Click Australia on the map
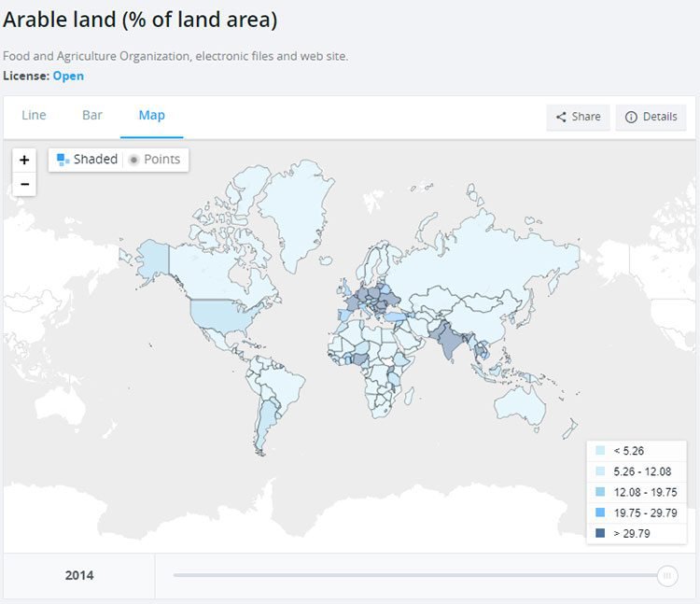700x604 pixels. 519,407
